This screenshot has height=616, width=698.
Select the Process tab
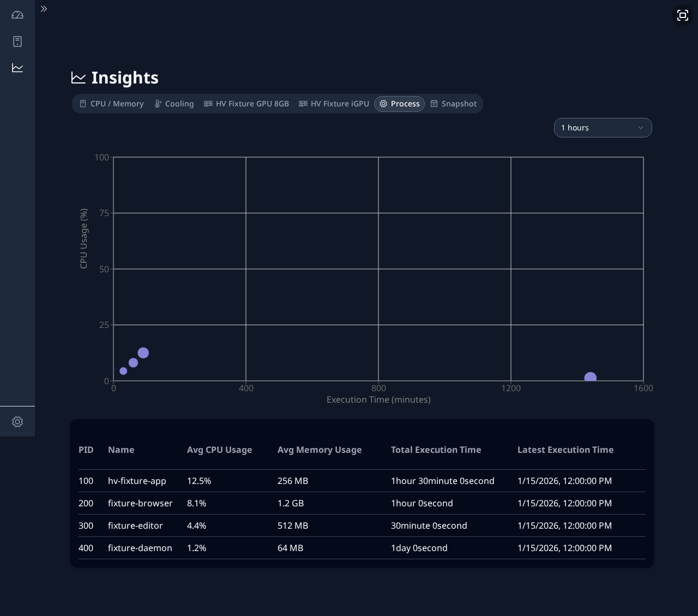[399, 104]
